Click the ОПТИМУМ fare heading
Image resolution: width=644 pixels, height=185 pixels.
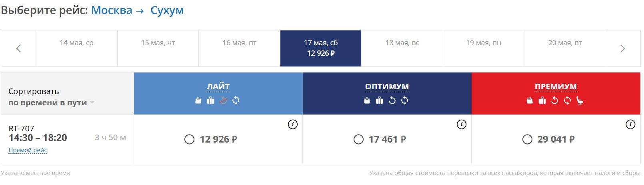387,86
